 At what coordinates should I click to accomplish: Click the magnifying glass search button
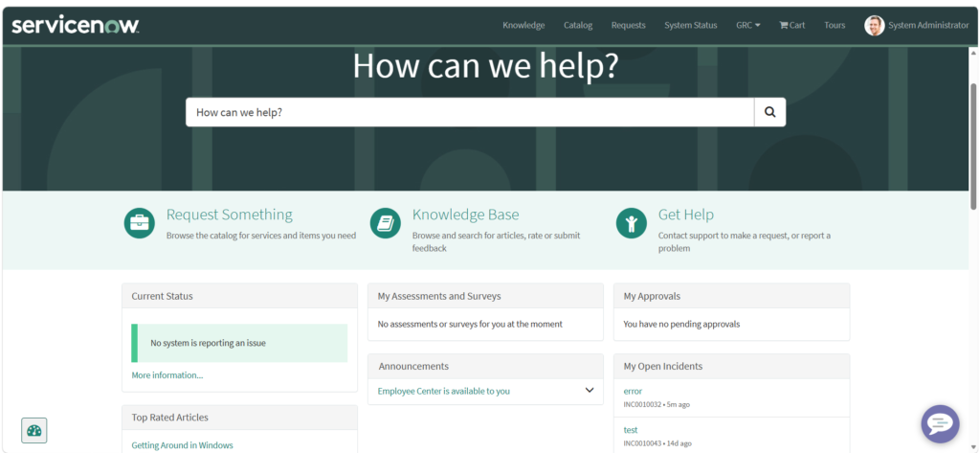pyautogui.click(x=769, y=112)
